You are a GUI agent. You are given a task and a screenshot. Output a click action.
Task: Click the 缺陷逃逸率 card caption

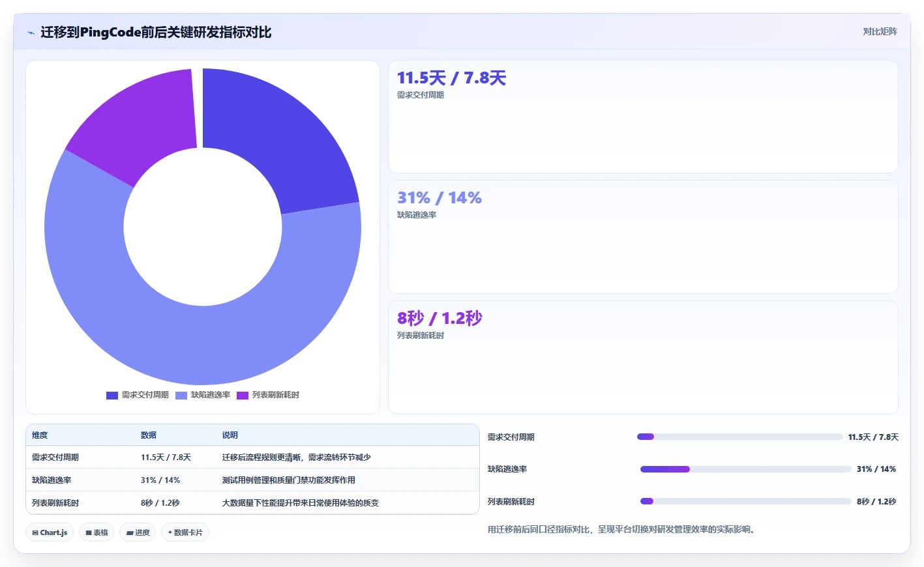pyautogui.click(x=417, y=215)
